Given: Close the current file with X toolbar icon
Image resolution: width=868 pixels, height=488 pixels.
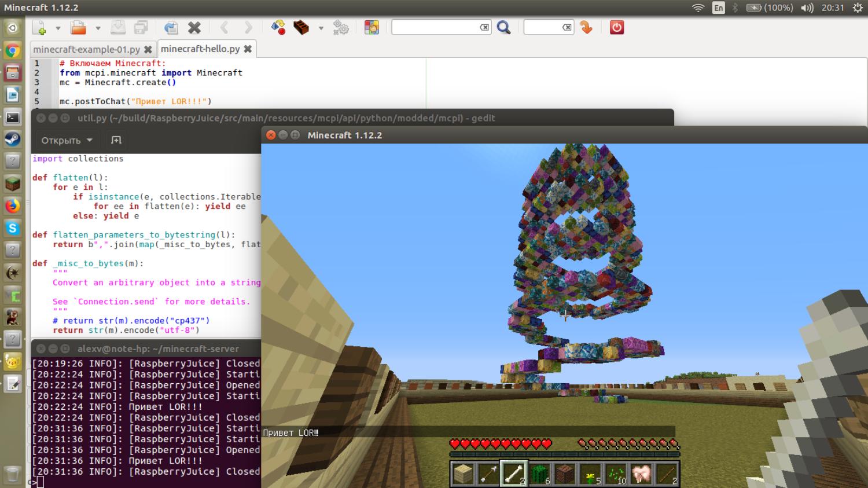Looking at the screenshot, I should tap(194, 27).
